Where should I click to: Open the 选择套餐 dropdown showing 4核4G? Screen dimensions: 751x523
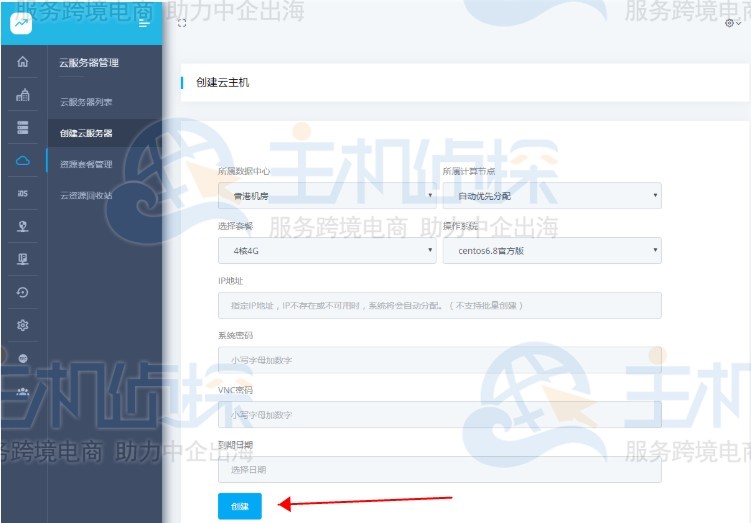click(327, 250)
